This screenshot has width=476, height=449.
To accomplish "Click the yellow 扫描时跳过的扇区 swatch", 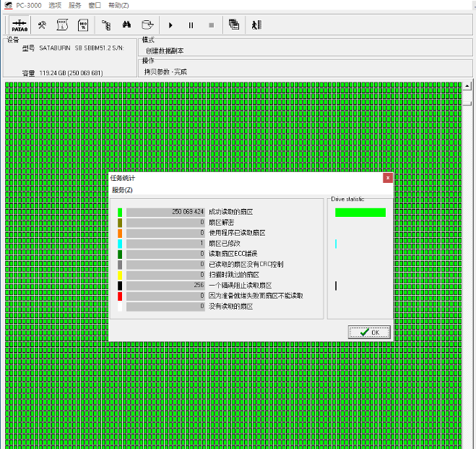I will (x=120, y=275).
